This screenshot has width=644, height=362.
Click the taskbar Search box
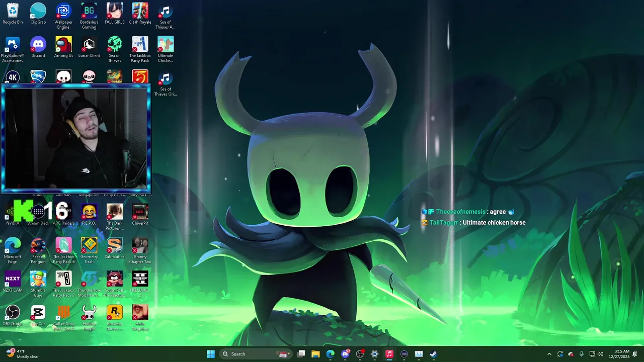pyautogui.click(x=256, y=354)
